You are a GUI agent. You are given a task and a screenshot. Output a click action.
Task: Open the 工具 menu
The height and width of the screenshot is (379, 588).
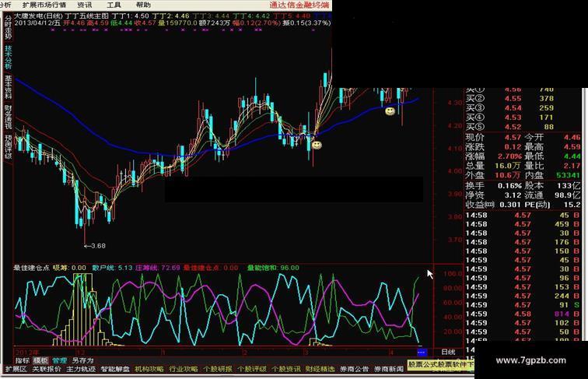pos(114,5)
